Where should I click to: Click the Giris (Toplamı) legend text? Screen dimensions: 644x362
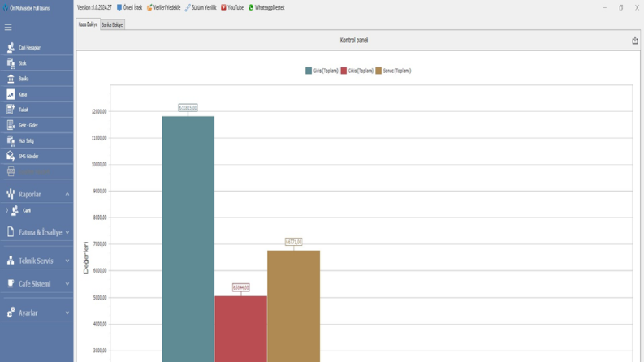[x=326, y=71]
